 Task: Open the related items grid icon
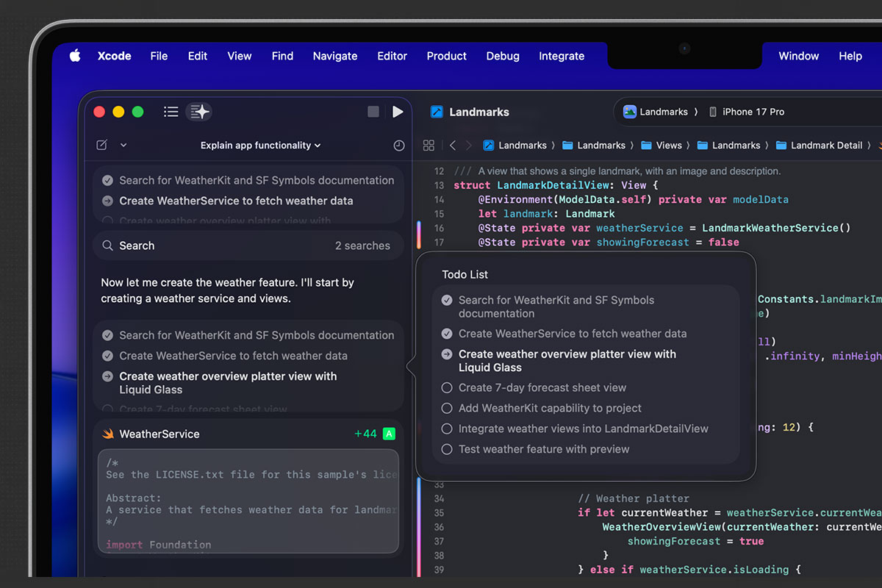429,146
